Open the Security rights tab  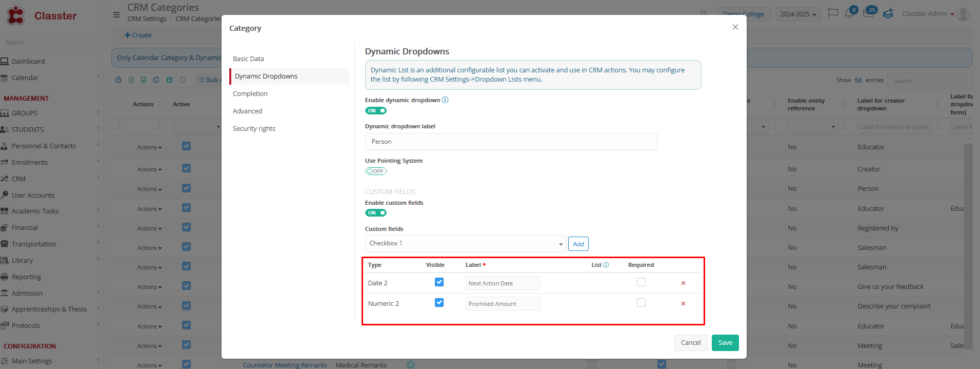click(x=254, y=129)
